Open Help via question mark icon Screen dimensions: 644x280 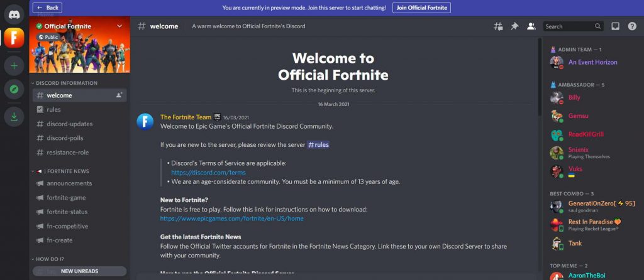632,26
